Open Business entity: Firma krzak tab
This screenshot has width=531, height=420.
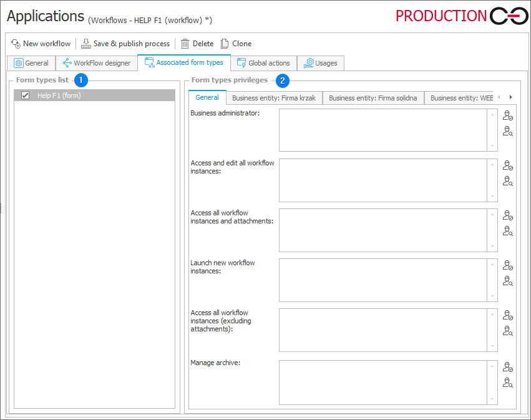274,98
